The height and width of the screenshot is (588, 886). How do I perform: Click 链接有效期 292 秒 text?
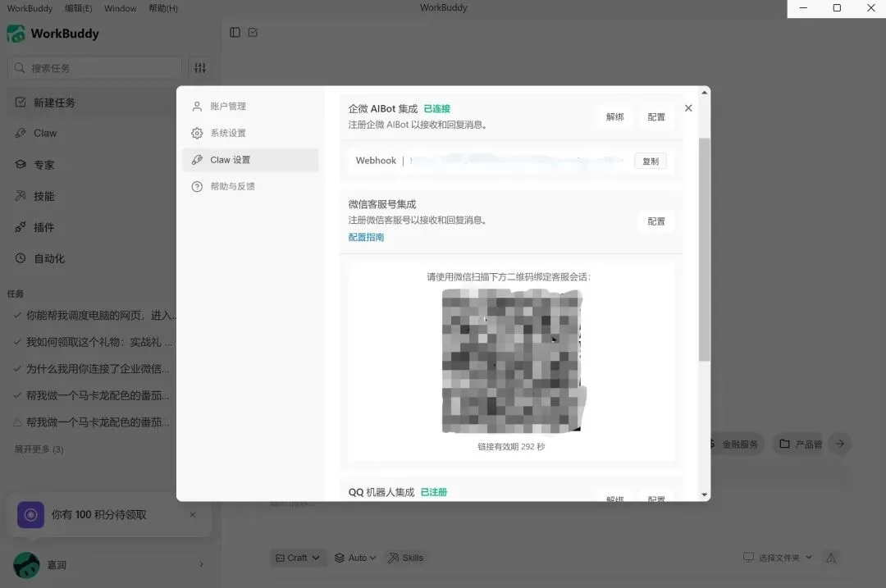[511, 447]
